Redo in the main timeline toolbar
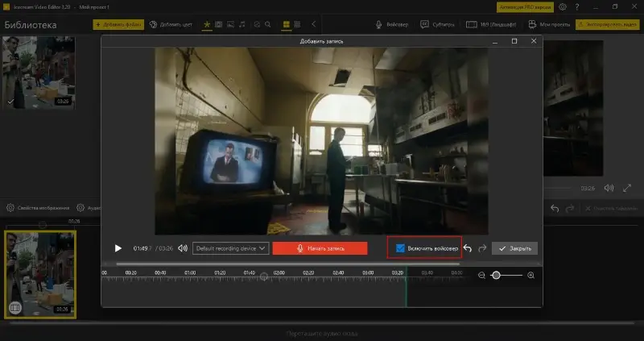This screenshot has width=644, height=341. (x=570, y=209)
